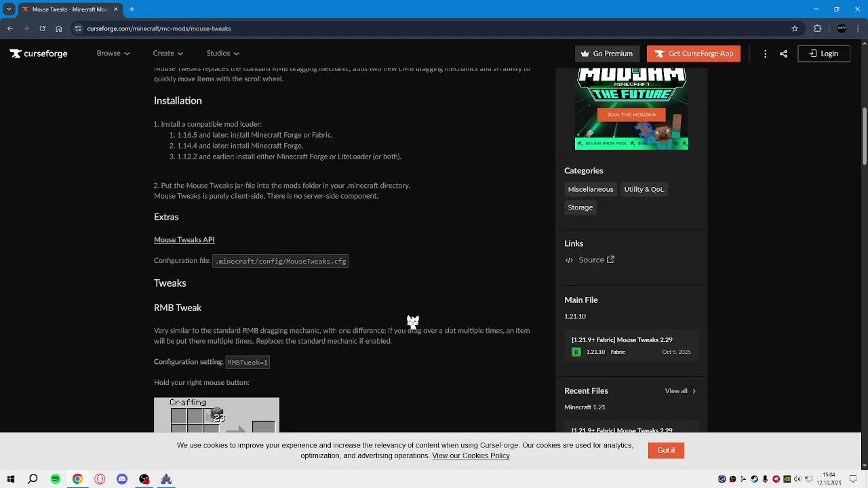This screenshot has width=868, height=488.
Task: Click the RMB Tweak heading
Action: (x=178, y=308)
